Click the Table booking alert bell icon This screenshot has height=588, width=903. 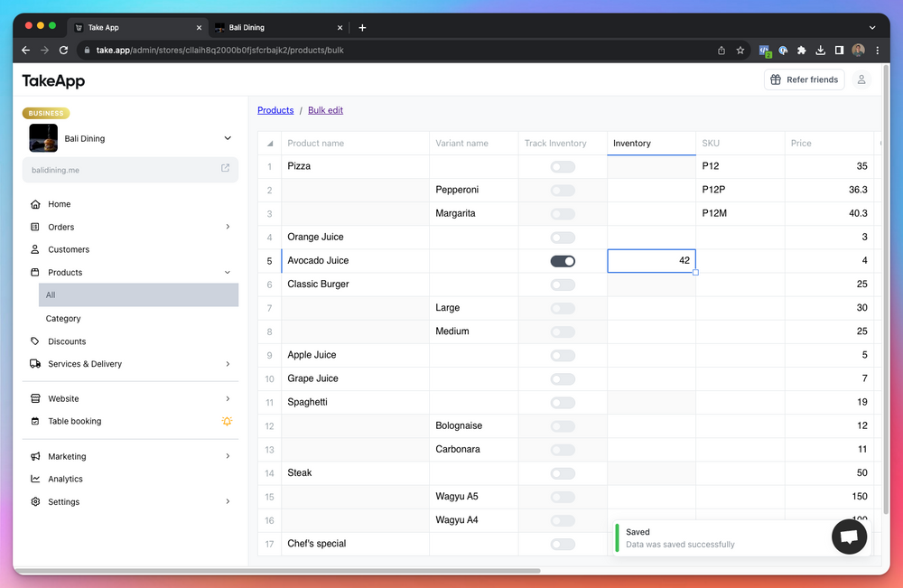(x=227, y=421)
